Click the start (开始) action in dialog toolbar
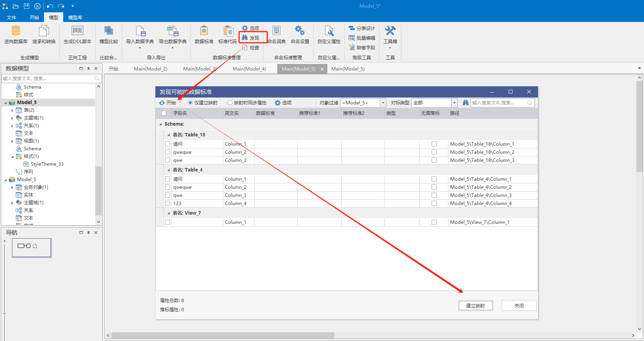 [x=167, y=103]
